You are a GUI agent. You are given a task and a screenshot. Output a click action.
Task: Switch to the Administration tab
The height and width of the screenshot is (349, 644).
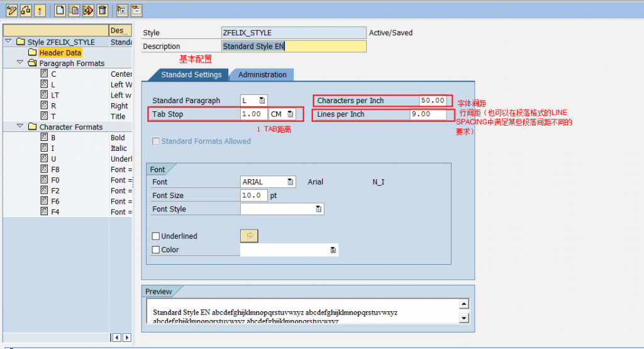pyautogui.click(x=262, y=75)
